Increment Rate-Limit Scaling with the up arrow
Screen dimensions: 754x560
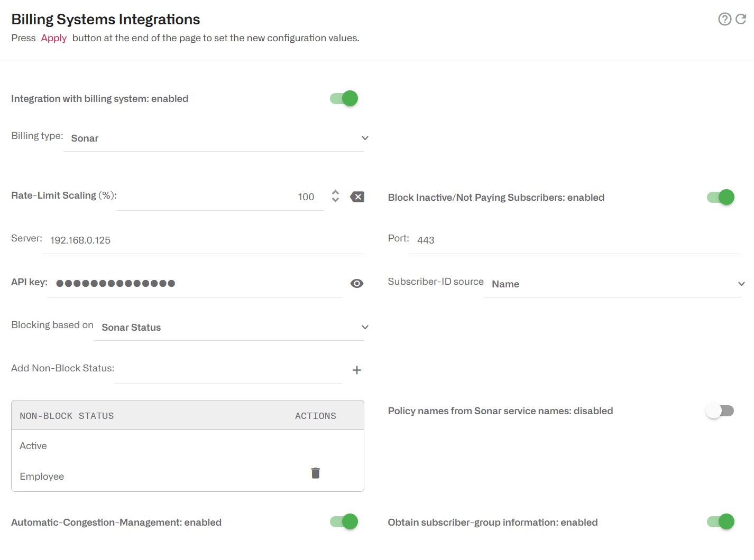tap(336, 192)
